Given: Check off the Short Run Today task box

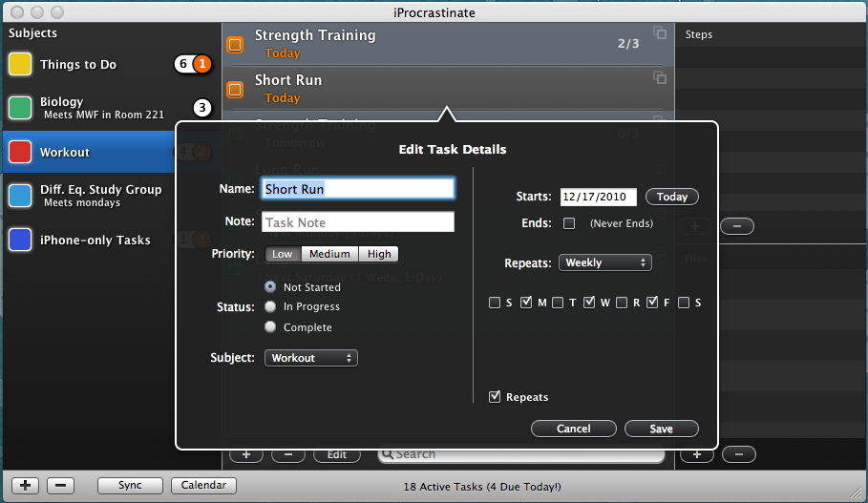Looking at the screenshot, I should point(235,89).
